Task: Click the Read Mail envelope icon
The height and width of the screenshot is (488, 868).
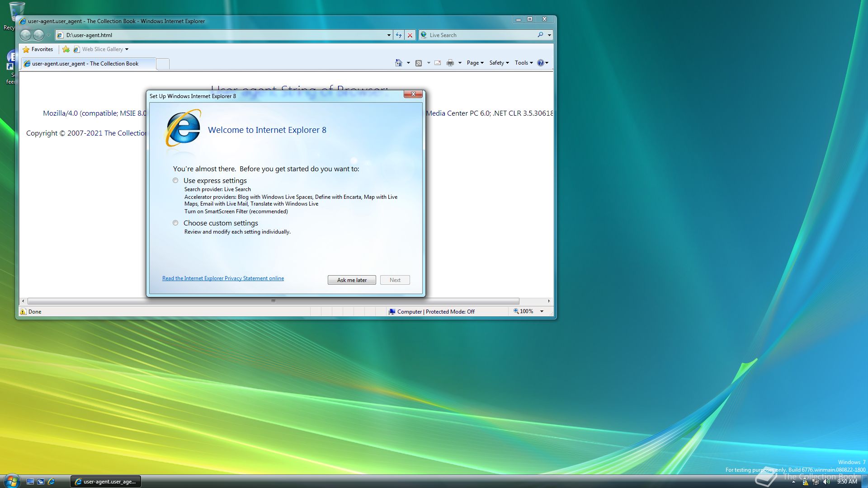Action: 438,63
